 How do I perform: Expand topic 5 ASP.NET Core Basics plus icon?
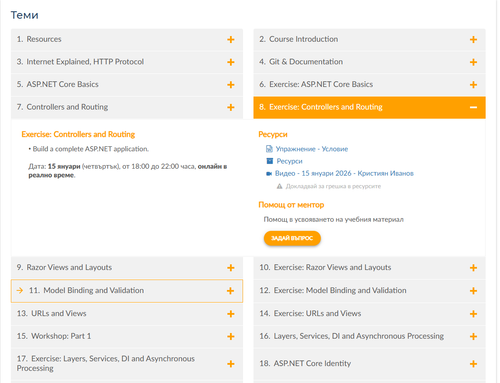230,85
